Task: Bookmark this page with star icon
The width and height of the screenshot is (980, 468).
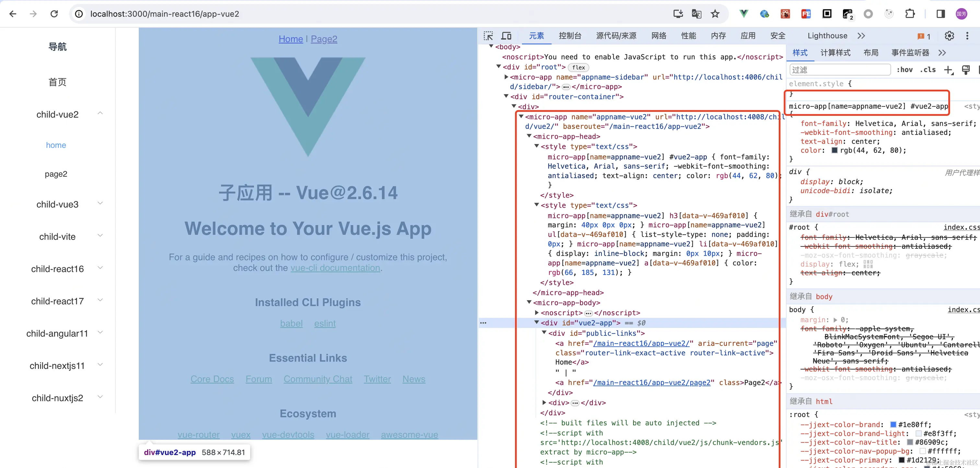Action: click(x=715, y=14)
